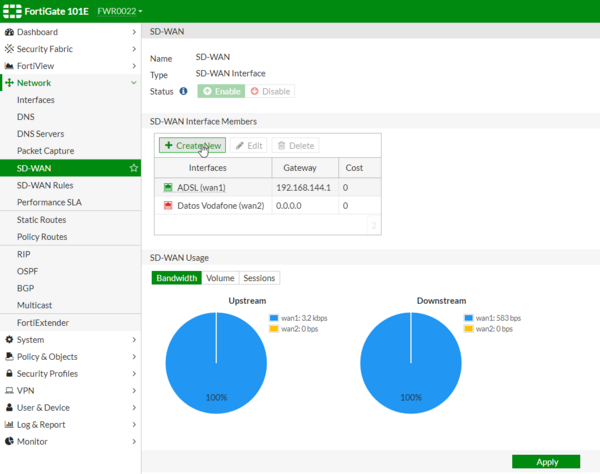Disable the SD-WAN status

click(269, 91)
